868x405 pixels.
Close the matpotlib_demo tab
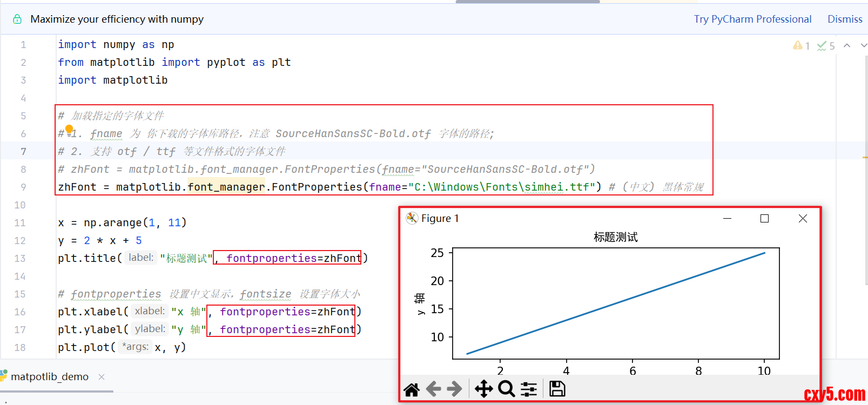pos(102,377)
